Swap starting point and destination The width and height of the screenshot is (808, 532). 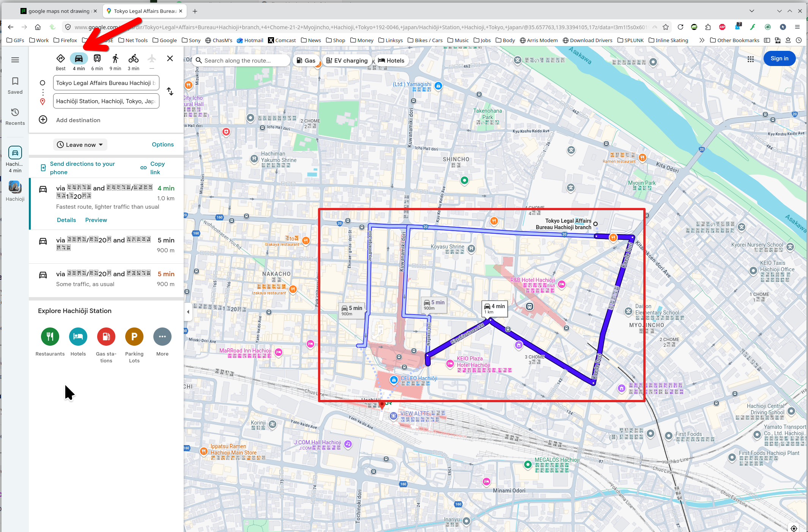(170, 91)
